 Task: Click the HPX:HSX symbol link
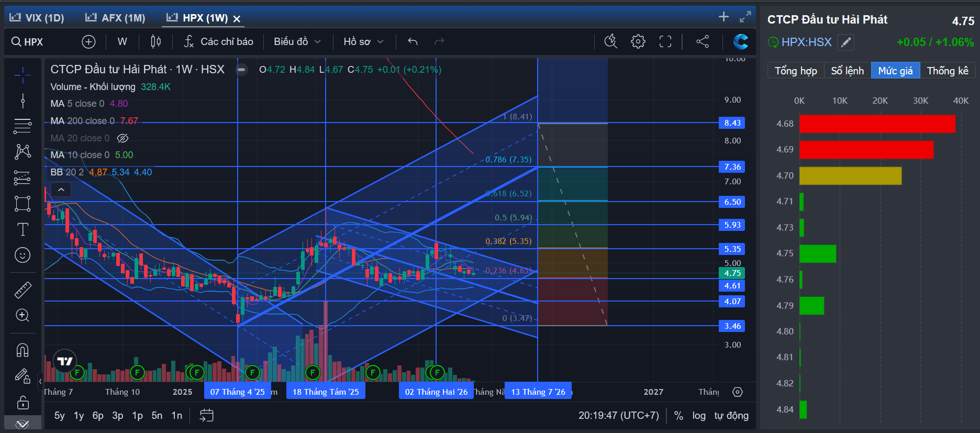point(806,42)
